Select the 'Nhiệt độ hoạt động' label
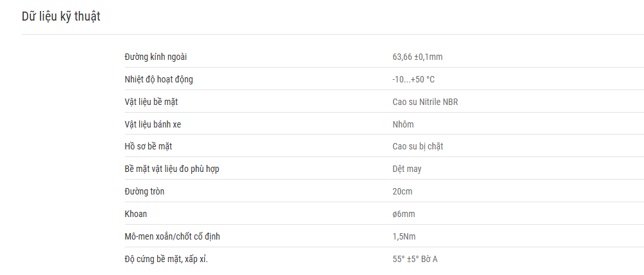Viewport: 644px width, 275px height. point(158,80)
